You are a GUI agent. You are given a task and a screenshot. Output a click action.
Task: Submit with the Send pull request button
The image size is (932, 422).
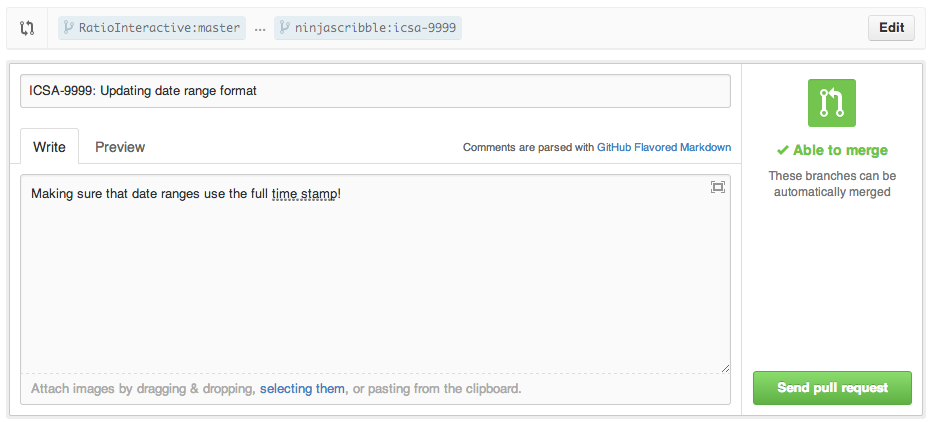coord(832,388)
